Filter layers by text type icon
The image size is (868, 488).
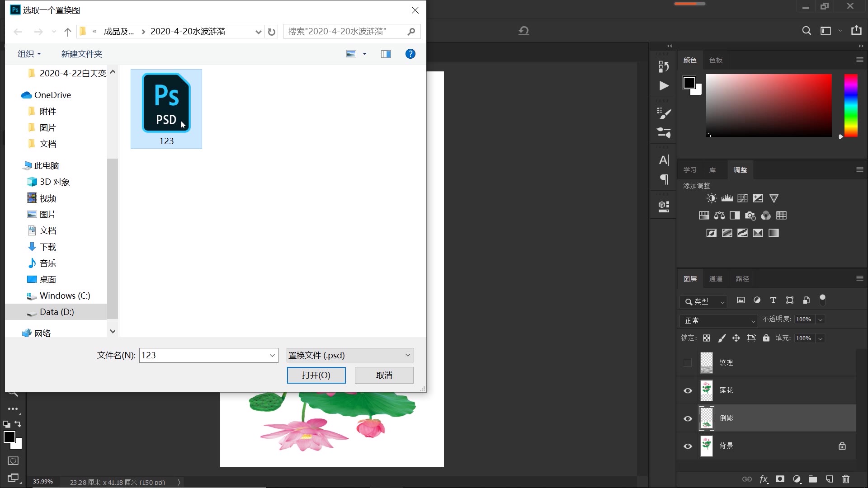tap(773, 300)
